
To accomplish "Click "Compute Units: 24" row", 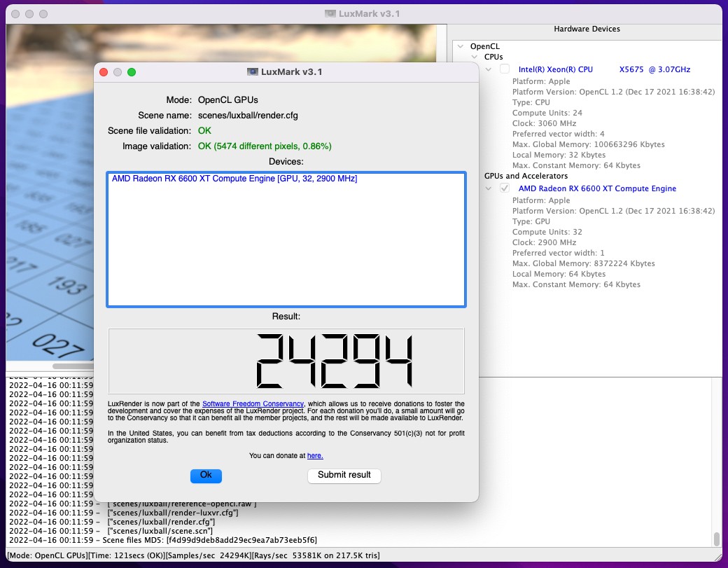I will click(547, 113).
